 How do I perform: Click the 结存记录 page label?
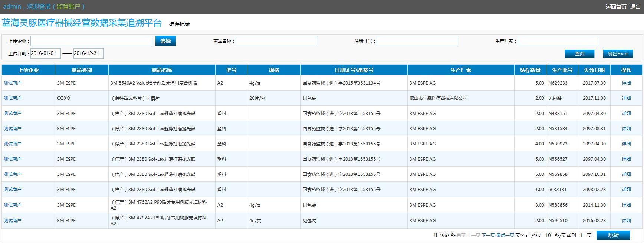180,24
